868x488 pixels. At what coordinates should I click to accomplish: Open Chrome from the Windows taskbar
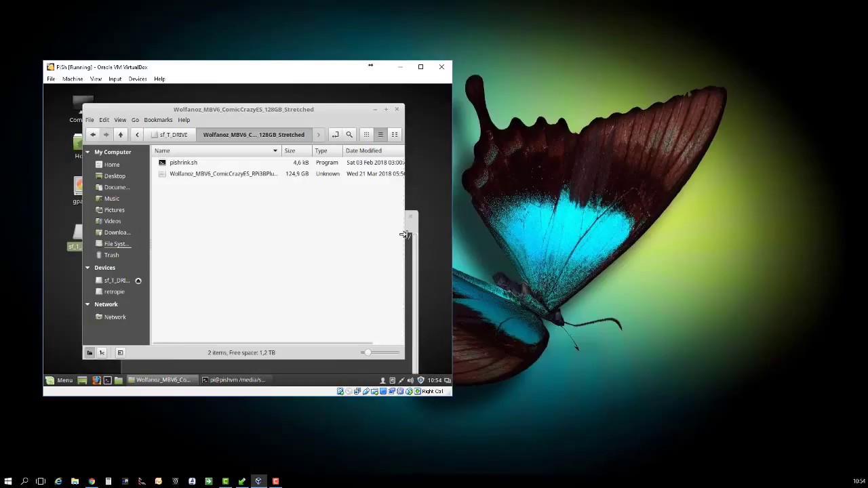click(x=92, y=481)
